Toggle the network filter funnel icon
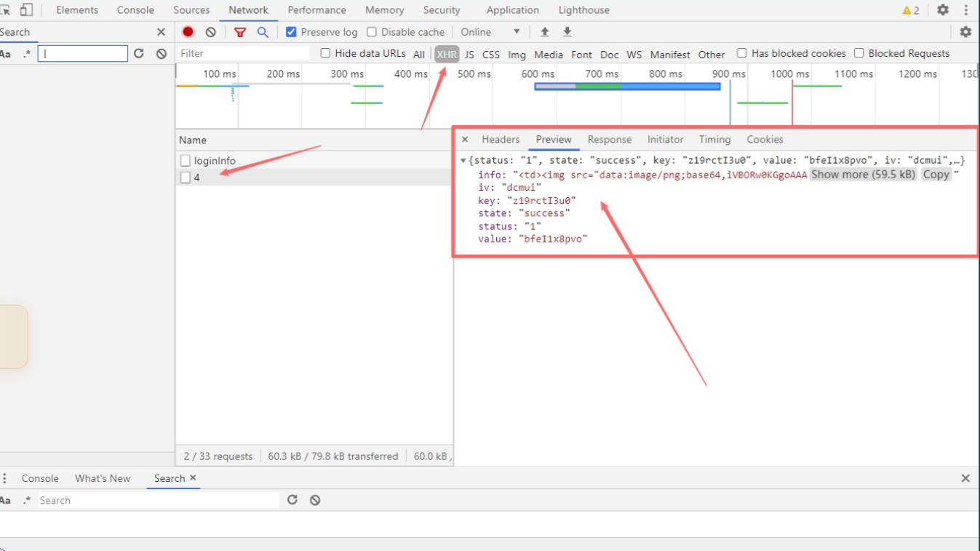The height and width of the screenshot is (551, 980). coord(240,32)
